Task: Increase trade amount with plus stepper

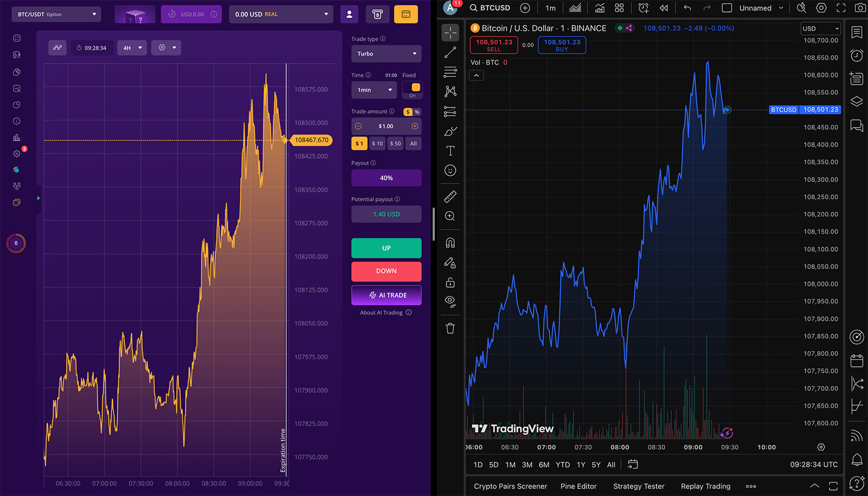Action: pos(415,126)
